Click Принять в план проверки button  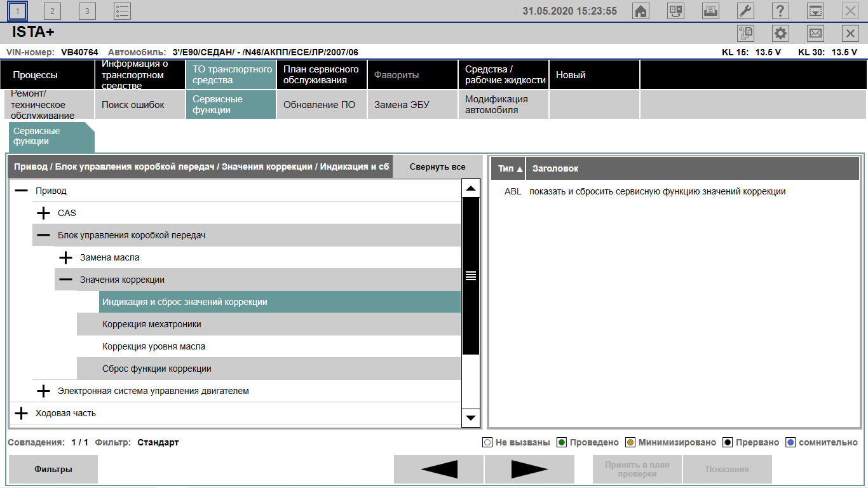(x=637, y=470)
